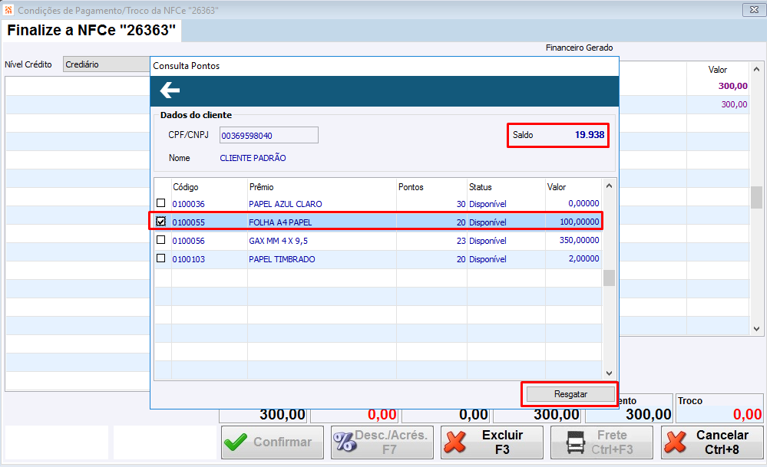Click the CLIENTE PADRÃO name
This screenshot has height=467, width=768.
click(x=253, y=158)
